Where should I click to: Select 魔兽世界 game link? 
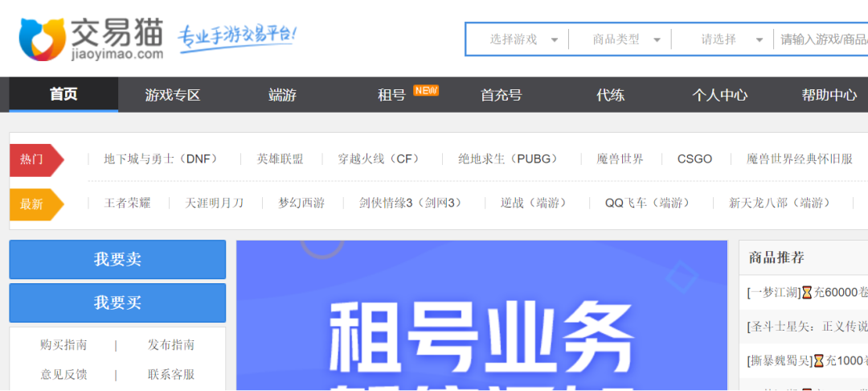pyautogui.click(x=620, y=159)
